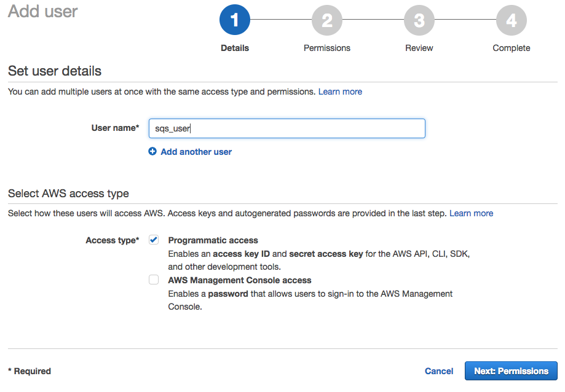Open Learn more under Set user details

click(340, 92)
